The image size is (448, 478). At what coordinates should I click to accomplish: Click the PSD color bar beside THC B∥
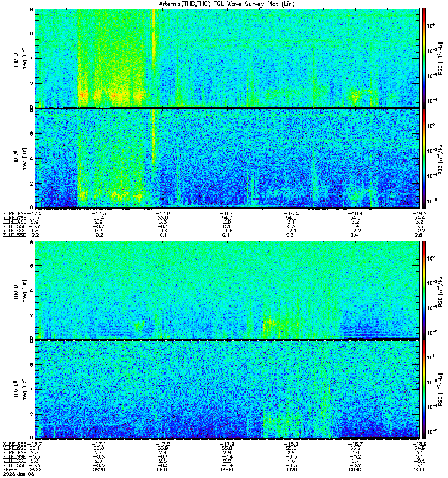(x=424, y=390)
